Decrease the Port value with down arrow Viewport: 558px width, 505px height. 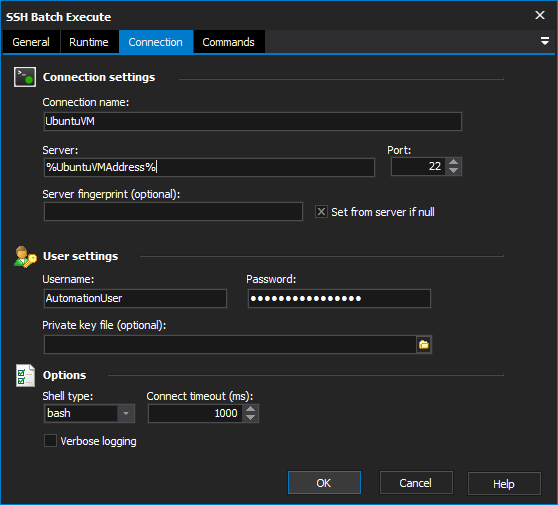pyautogui.click(x=453, y=171)
